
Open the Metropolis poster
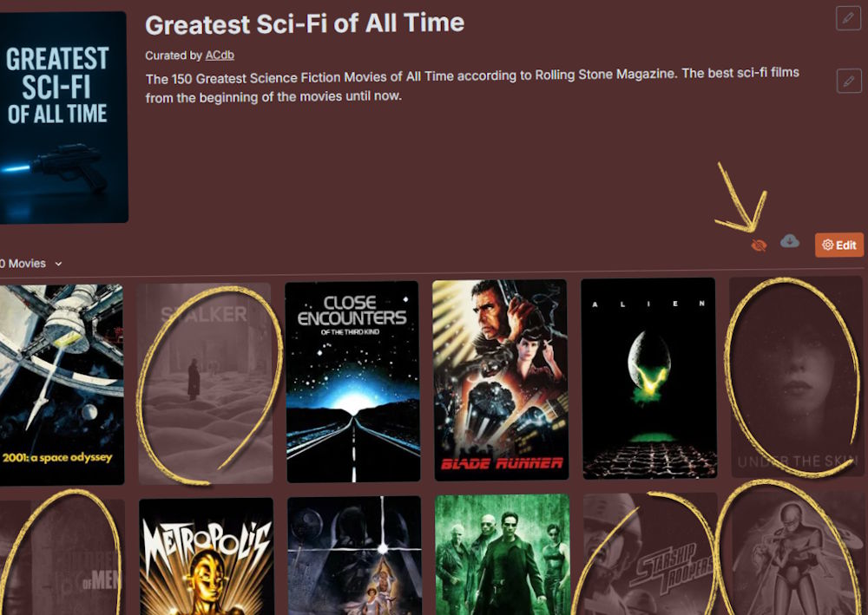point(207,556)
